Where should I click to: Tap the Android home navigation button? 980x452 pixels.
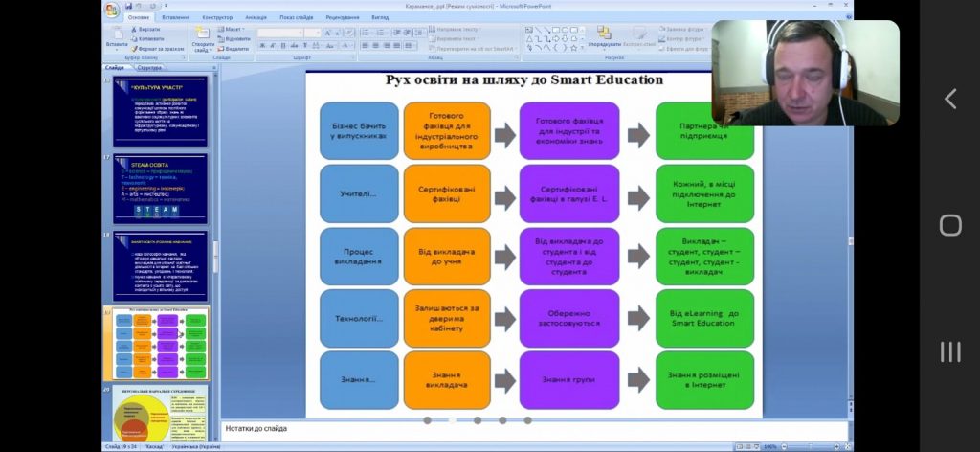click(950, 225)
